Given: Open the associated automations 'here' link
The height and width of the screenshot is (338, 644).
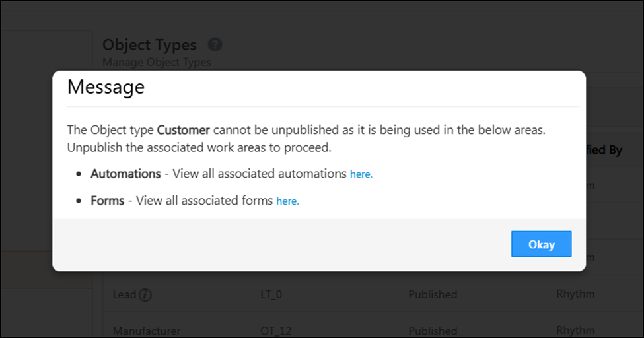Looking at the screenshot, I should [361, 174].
